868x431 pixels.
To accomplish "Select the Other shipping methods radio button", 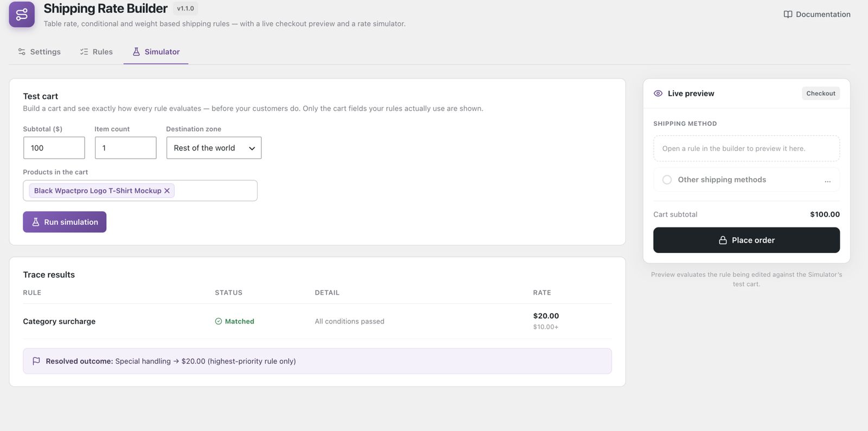I will pos(667,180).
